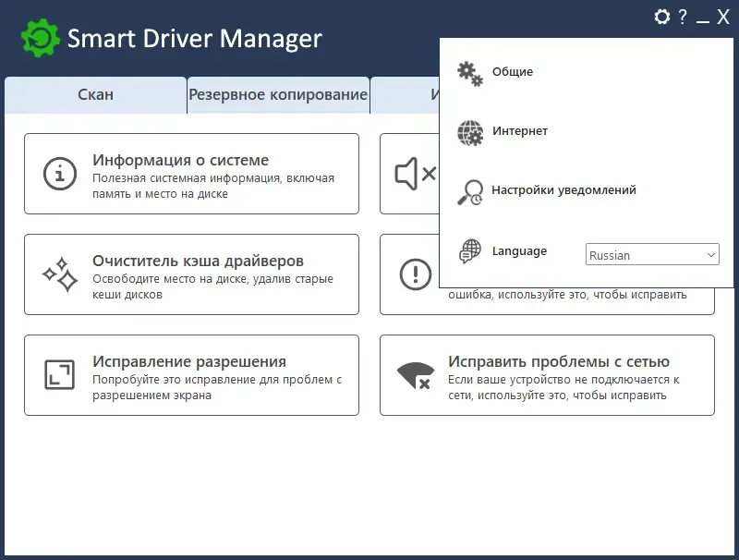Open settings via the gear icon

click(661, 17)
